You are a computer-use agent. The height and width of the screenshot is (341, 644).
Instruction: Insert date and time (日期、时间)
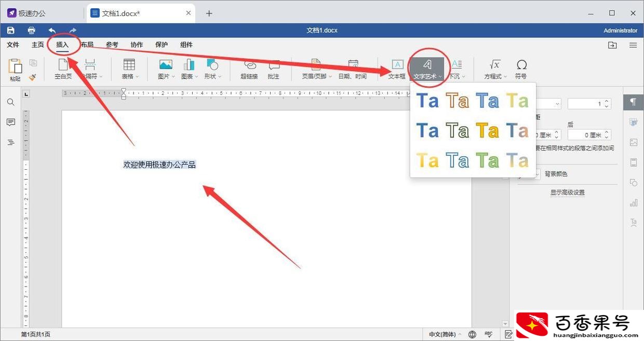point(353,69)
